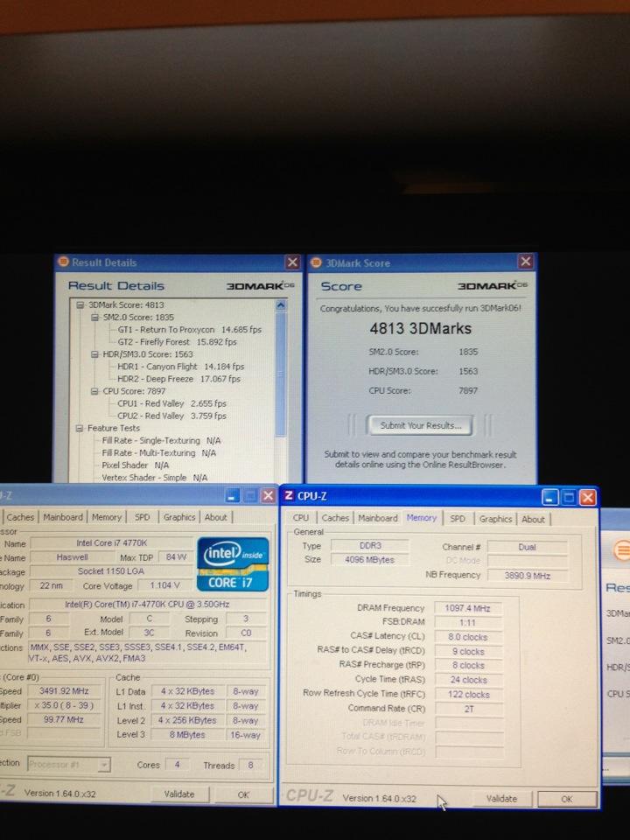Click the orange Result Details window icon

tap(62, 262)
